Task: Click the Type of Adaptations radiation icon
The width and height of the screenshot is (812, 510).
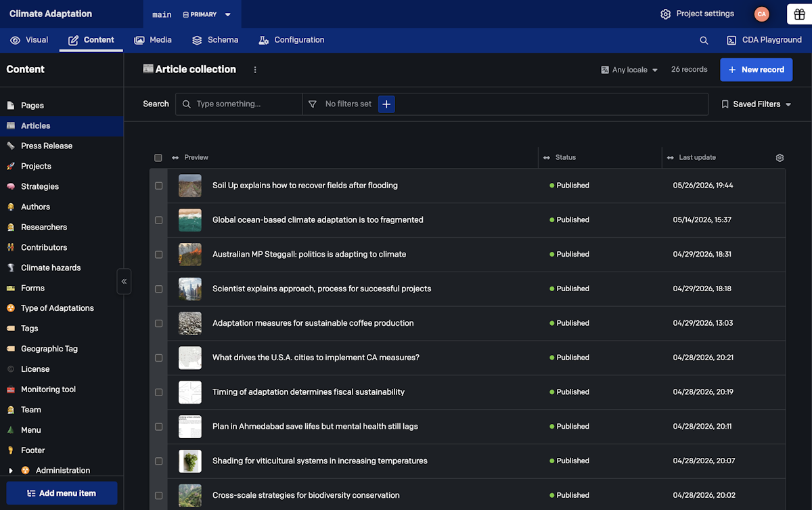Action: click(11, 308)
